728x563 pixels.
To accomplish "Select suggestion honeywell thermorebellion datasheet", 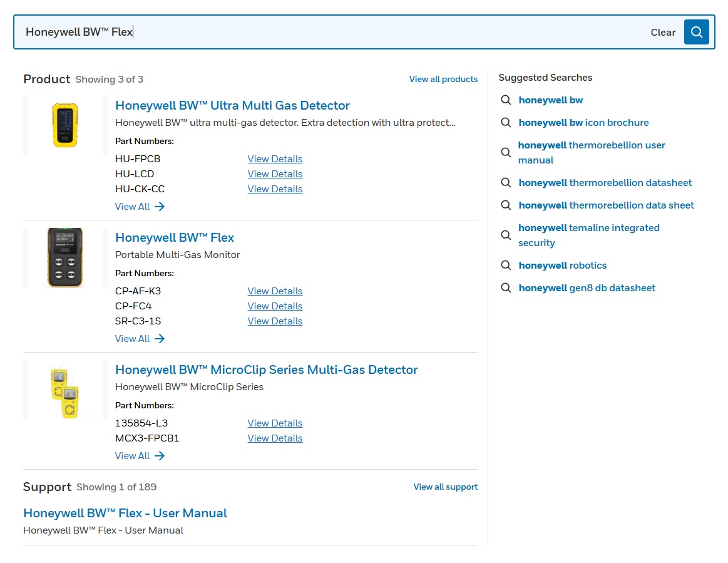I will tap(605, 183).
